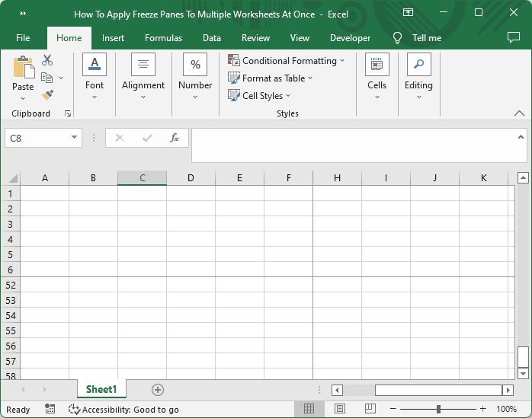
Task: Click the previous sheet navigation arrow
Action: point(23,390)
